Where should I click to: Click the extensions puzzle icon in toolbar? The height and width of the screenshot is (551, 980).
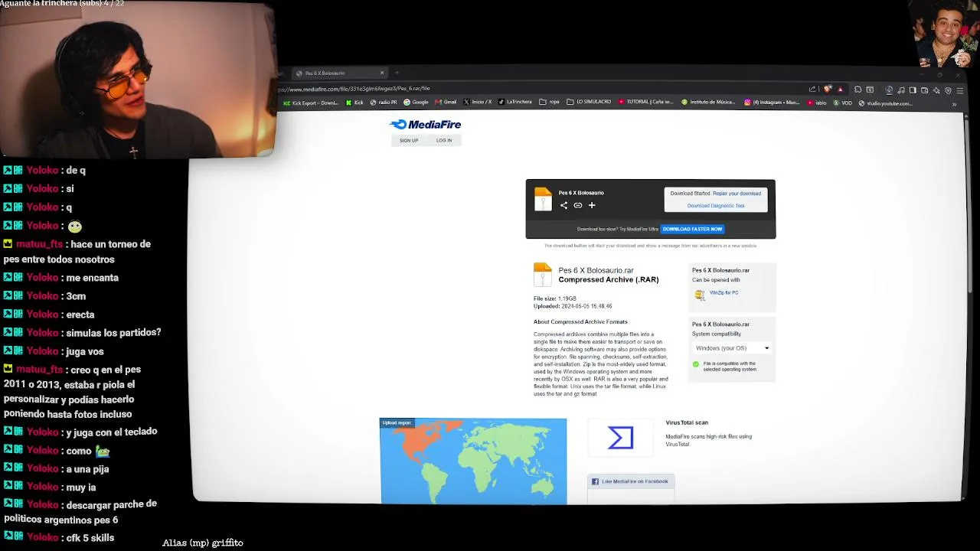(x=857, y=90)
